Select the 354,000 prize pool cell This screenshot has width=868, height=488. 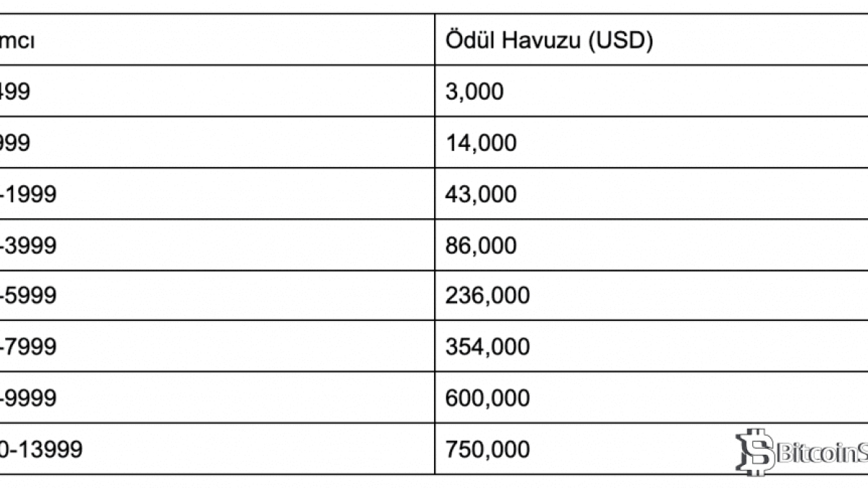488,347
